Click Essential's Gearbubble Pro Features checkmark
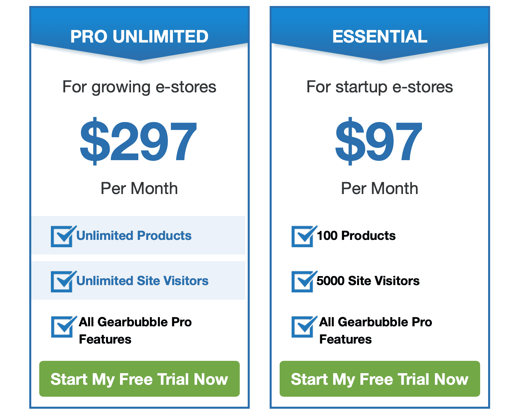The width and height of the screenshot is (532, 416). click(304, 326)
